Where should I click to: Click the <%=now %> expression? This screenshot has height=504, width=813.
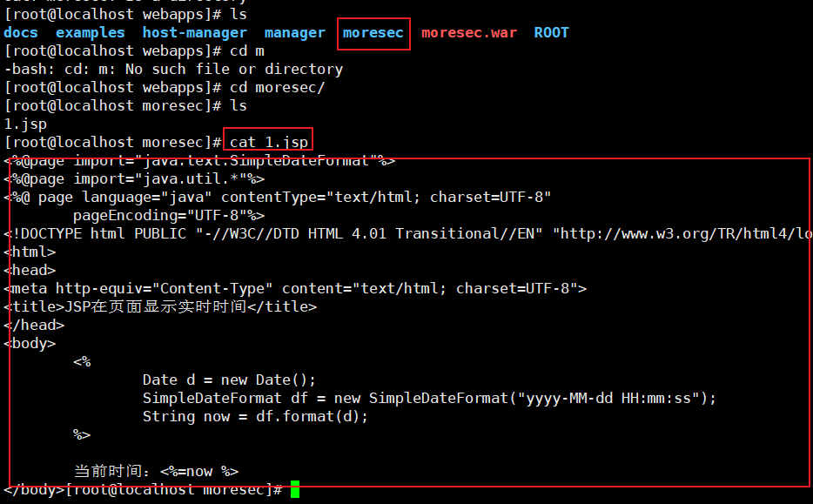(x=199, y=471)
